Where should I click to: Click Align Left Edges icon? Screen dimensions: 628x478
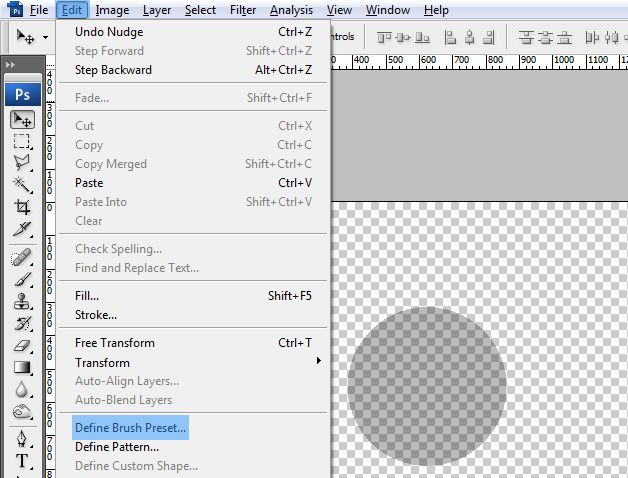pos(450,38)
